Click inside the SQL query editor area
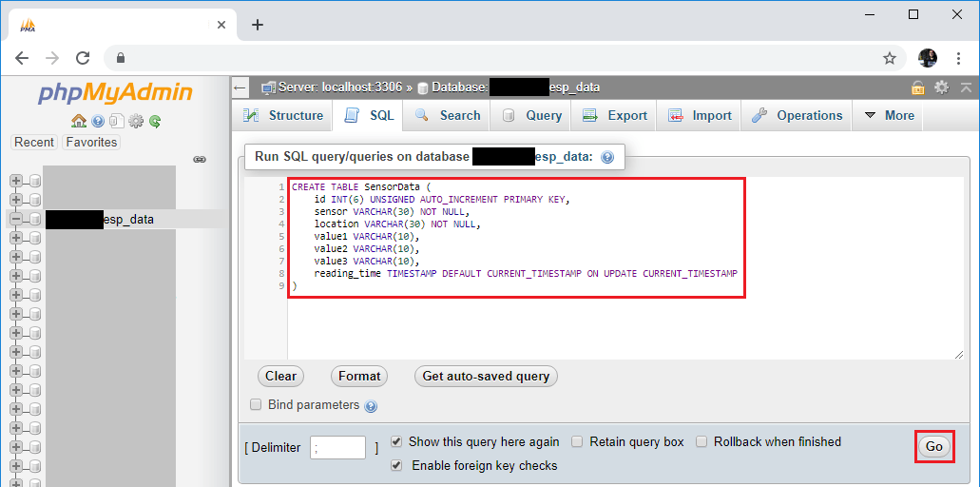Image resolution: width=980 pixels, height=487 pixels. tap(625, 269)
